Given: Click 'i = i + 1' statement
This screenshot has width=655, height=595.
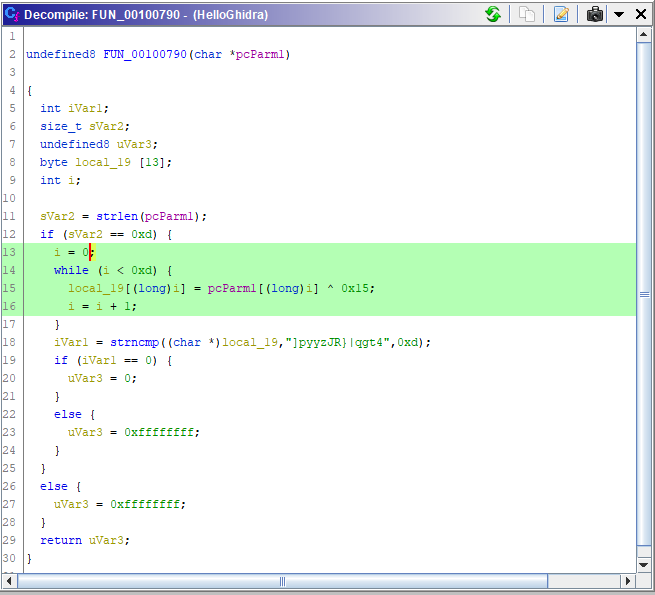Looking at the screenshot, I should point(102,306).
